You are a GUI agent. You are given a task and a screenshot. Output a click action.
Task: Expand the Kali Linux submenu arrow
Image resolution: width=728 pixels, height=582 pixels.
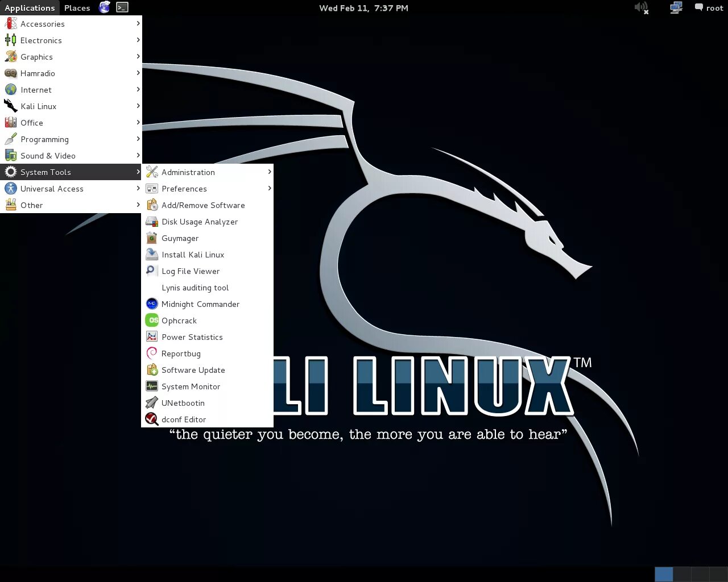click(138, 106)
